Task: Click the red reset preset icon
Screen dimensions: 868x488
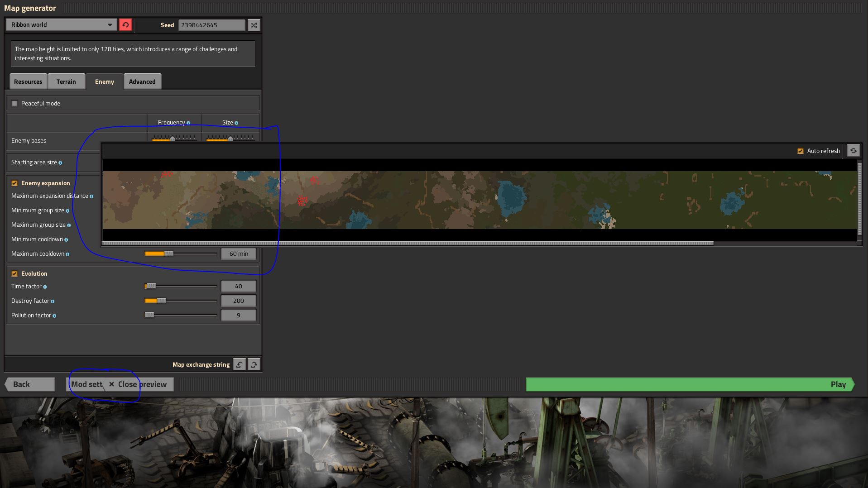Action: click(125, 25)
